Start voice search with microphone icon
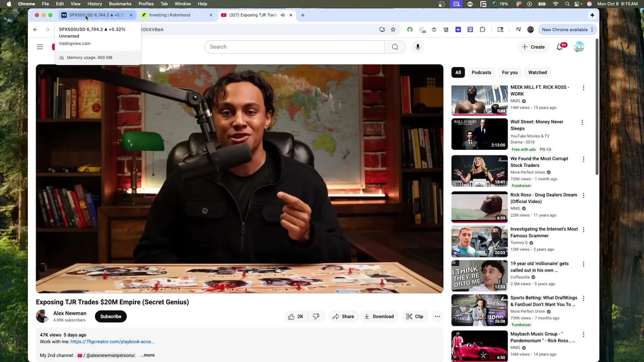Image resolution: width=644 pixels, height=362 pixels. click(x=418, y=47)
